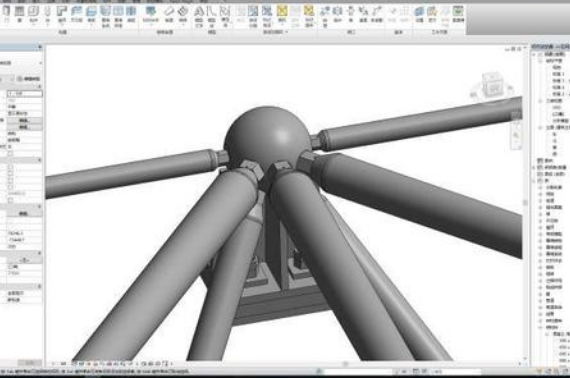
Task: Click the Show work plane (显示) icon
Action: click(x=432, y=14)
